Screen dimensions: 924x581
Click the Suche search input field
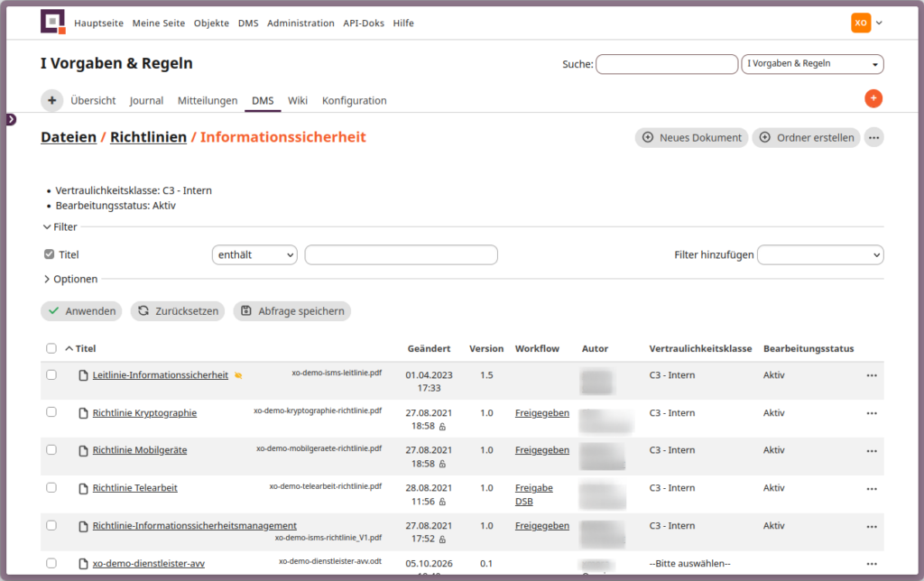click(667, 64)
